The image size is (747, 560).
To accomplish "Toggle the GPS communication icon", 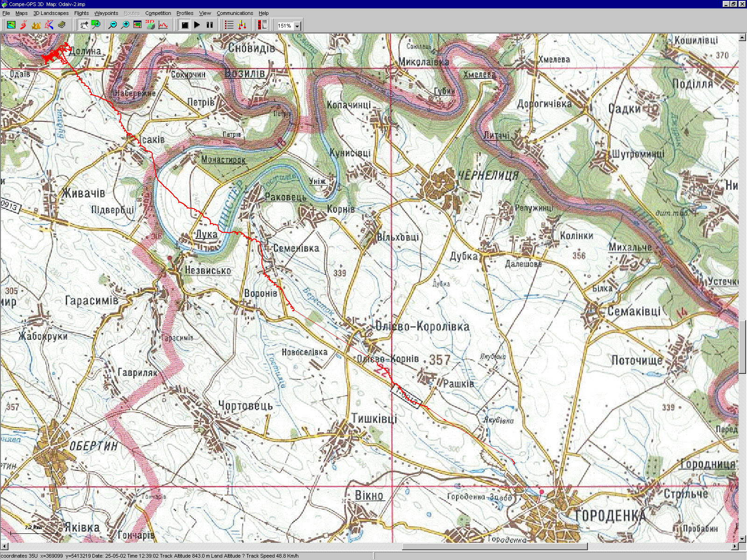I will 263,25.
